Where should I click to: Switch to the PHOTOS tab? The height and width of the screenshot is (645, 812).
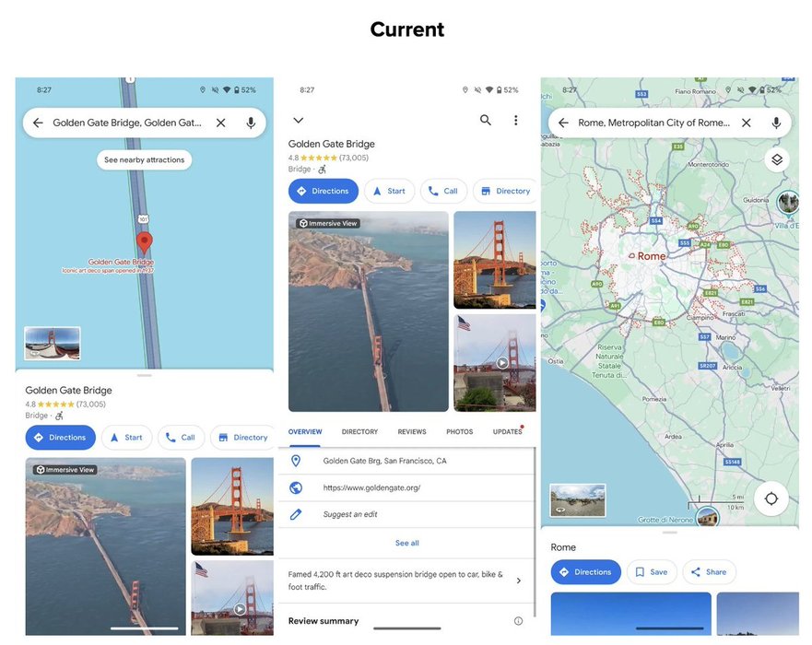(460, 432)
